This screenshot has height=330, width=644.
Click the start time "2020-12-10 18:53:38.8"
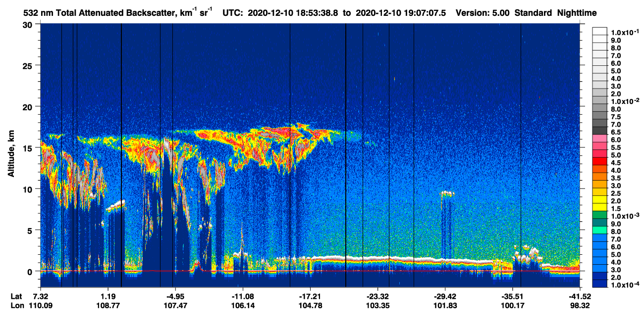[294, 13]
